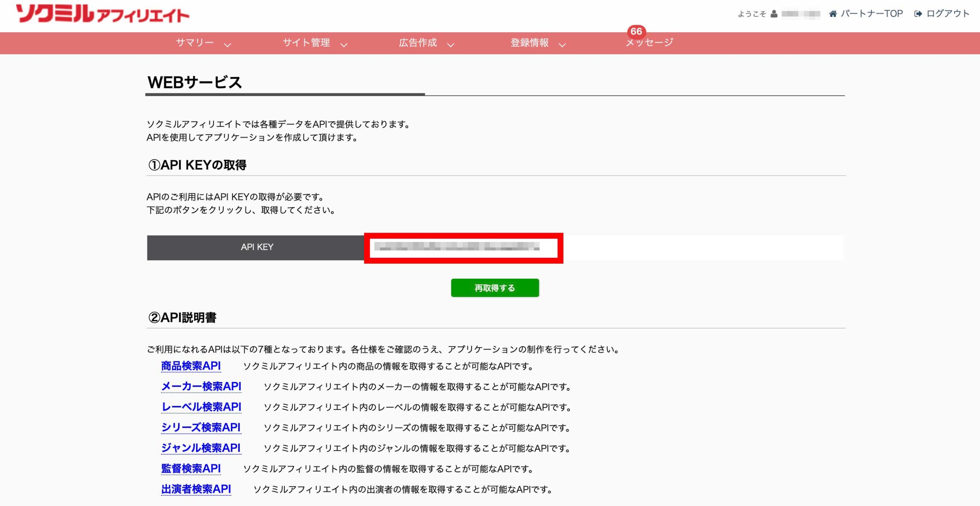
Task: Click text 下記のボタンをクリックし、取得してください。
Action: coord(242,210)
